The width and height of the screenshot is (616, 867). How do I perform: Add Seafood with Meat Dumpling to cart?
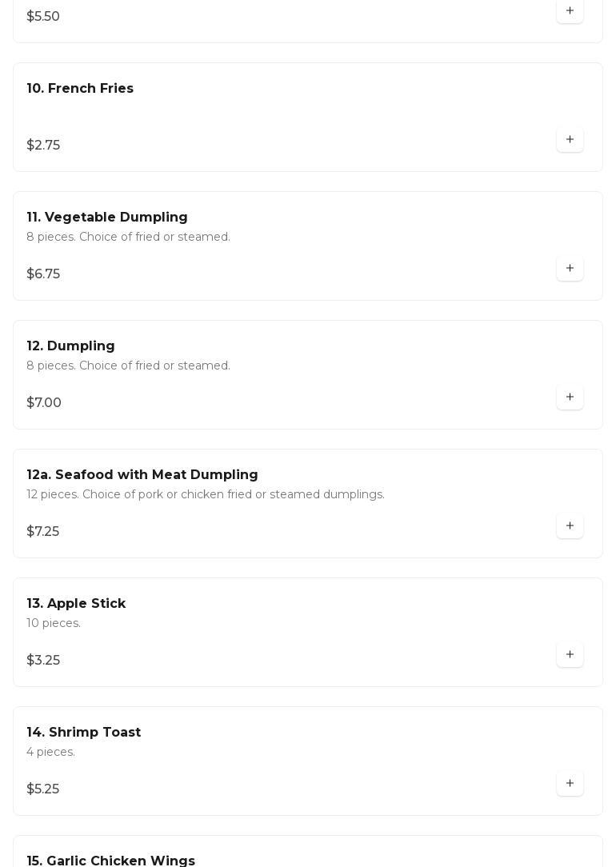pyautogui.click(x=570, y=526)
